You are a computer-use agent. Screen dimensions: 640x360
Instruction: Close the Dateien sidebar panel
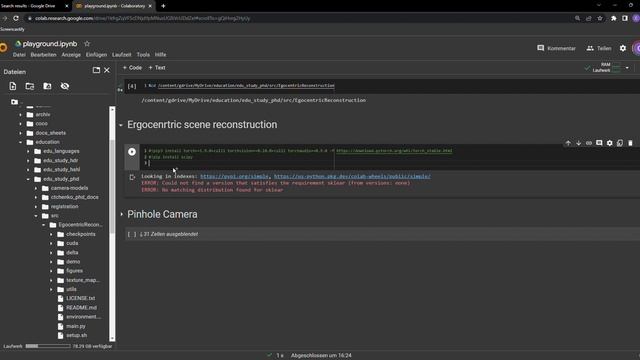107,70
